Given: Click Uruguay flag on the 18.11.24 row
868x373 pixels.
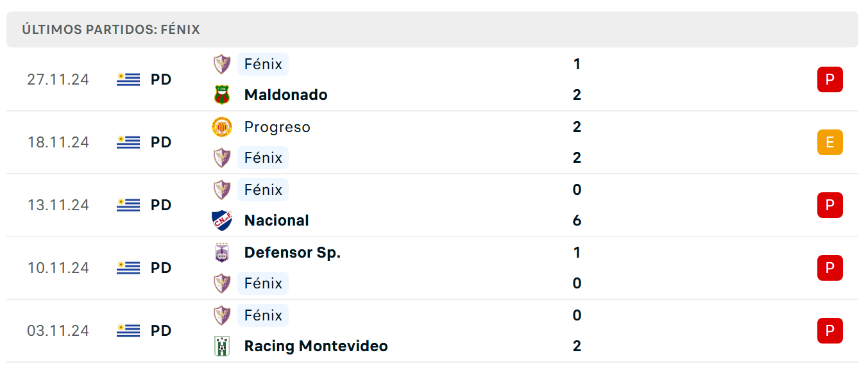Looking at the screenshot, I should tap(128, 142).
